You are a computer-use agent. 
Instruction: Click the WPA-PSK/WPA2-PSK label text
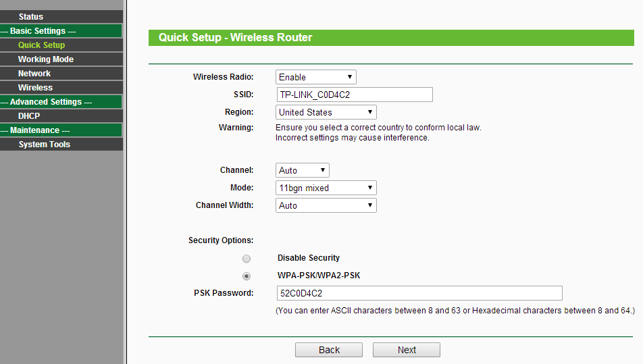319,276
